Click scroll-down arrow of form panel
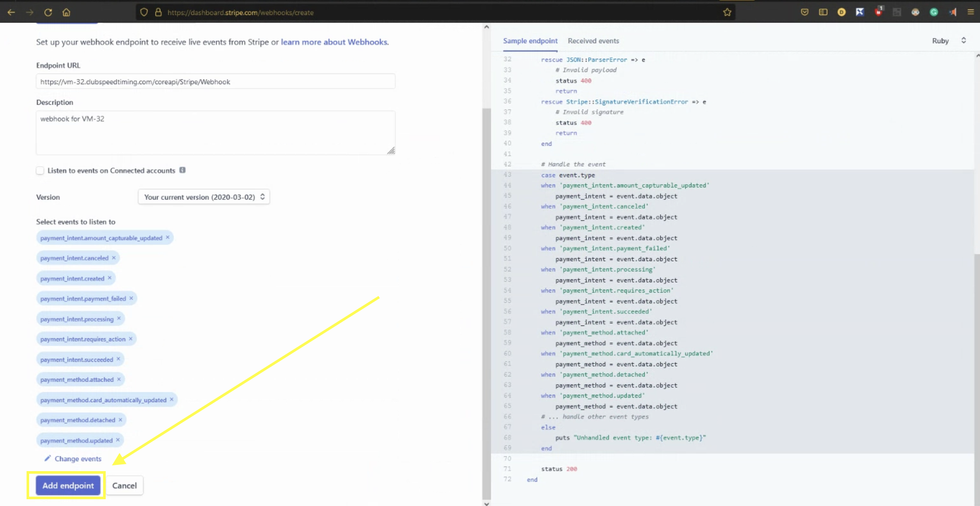The height and width of the screenshot is (506, 980). [x=486, y=503]
